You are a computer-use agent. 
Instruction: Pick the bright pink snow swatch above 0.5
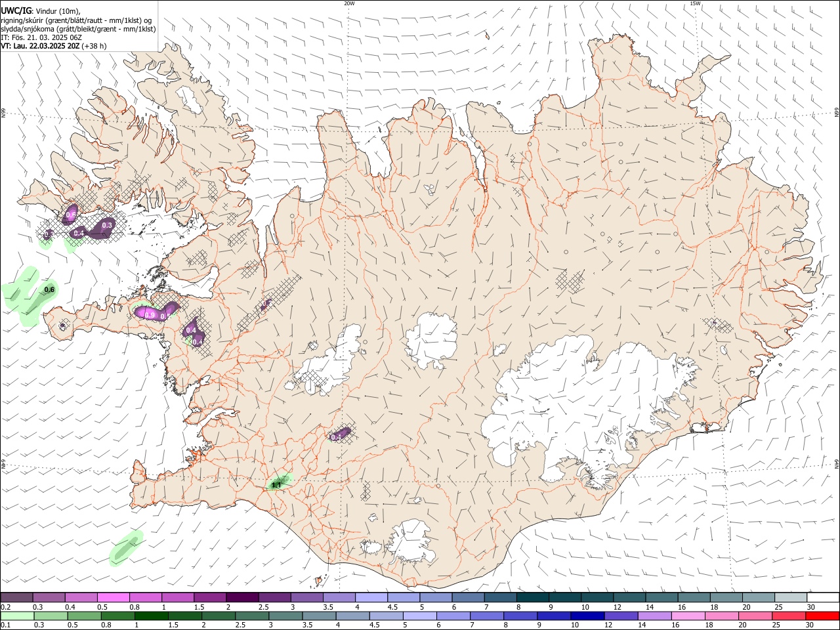113,597
